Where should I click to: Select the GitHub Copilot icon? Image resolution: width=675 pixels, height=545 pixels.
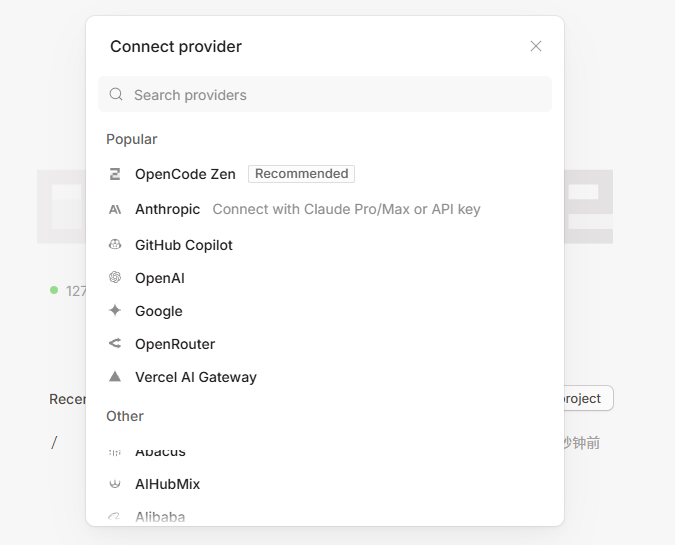115,245
